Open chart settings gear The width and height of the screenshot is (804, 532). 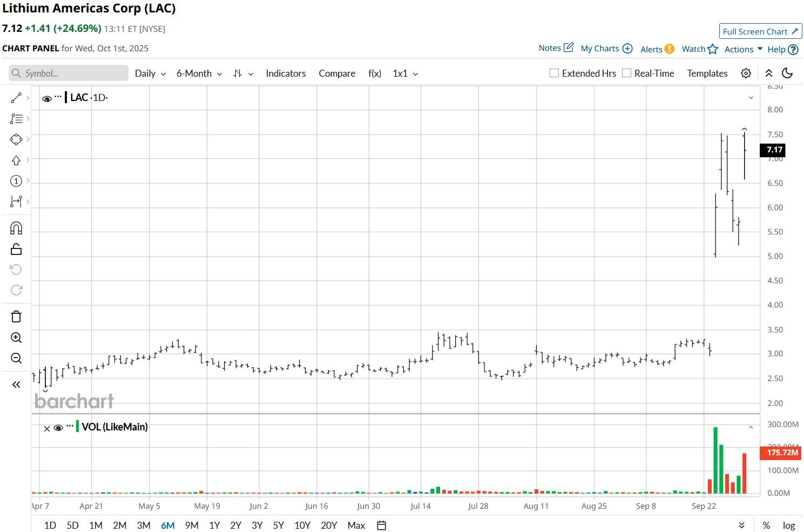pos(746,73)
